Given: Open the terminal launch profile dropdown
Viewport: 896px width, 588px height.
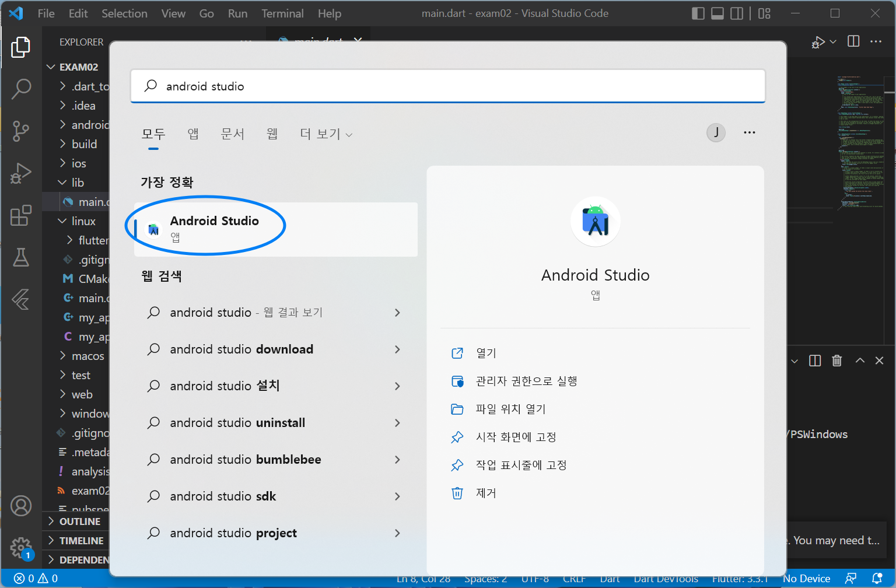Looking at the screenshot, I should (x=794, y=361).
